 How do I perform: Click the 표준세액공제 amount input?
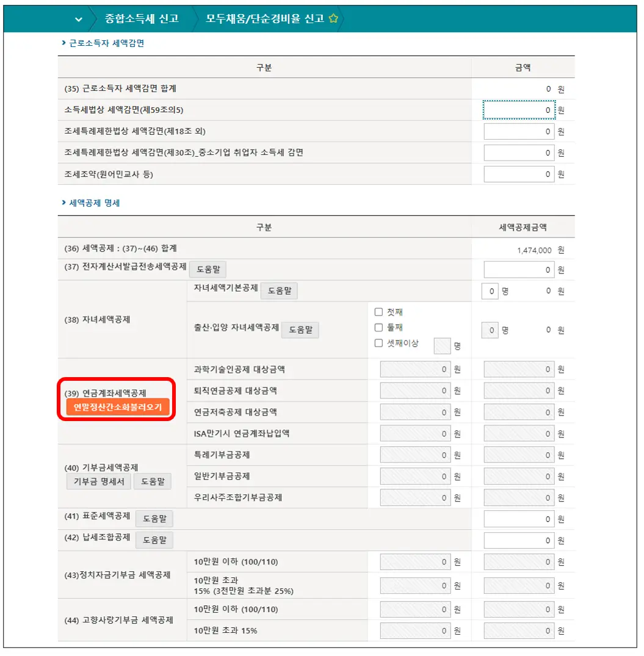(x=519, y=518)
